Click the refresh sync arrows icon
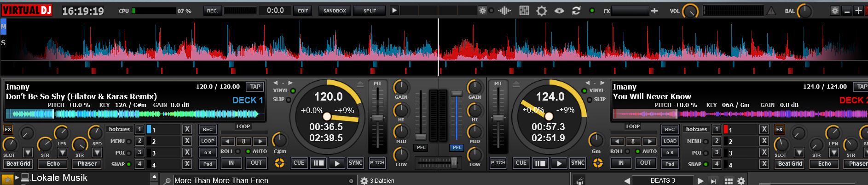Image resolution: width=868 pixels, height=185 pixels. pos(576,11)
